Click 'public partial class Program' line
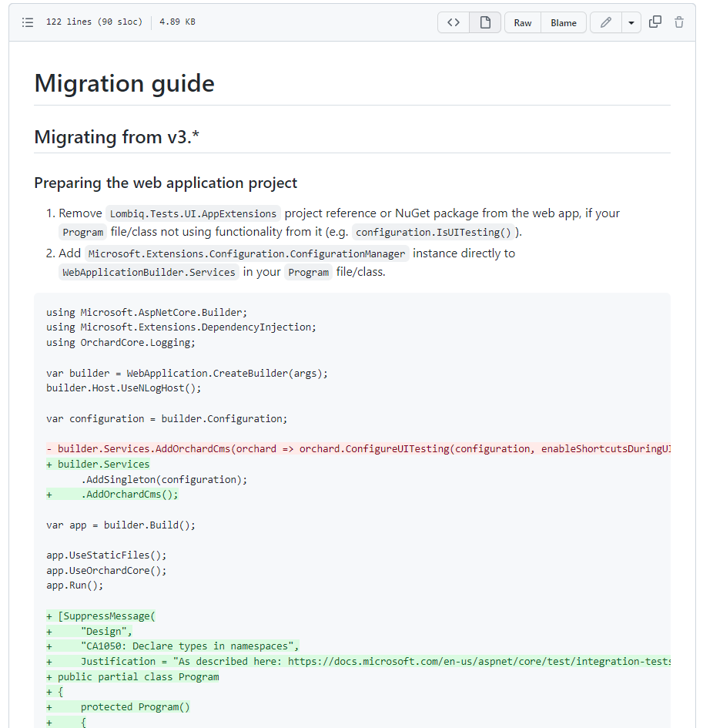 click(x=132, y=677)
